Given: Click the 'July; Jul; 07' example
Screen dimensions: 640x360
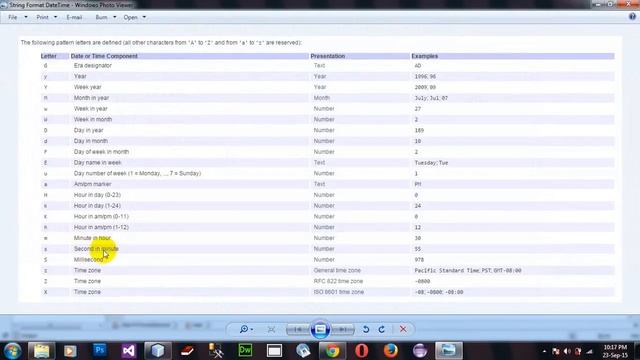Looking at the screenshot, I should click(x=431, y=98).
